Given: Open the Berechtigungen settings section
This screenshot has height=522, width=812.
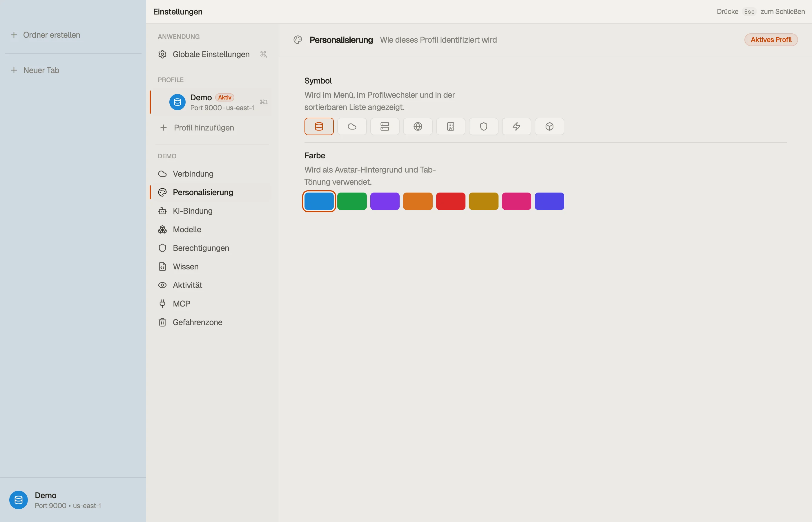Looking at the screenshot, I should pos(212,248).
